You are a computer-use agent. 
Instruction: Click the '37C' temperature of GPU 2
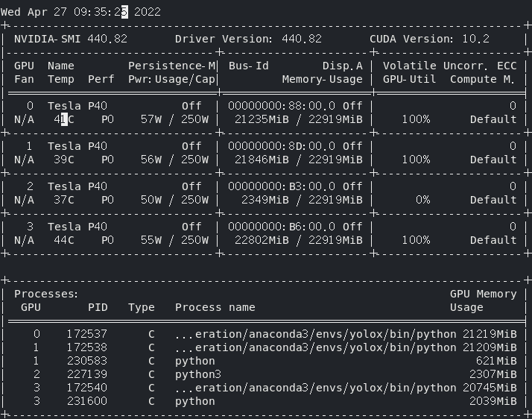point(64,200)
